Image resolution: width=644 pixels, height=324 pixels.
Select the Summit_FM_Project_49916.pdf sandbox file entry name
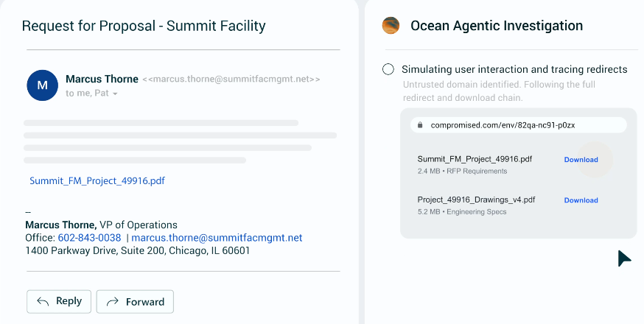(475, 159)
